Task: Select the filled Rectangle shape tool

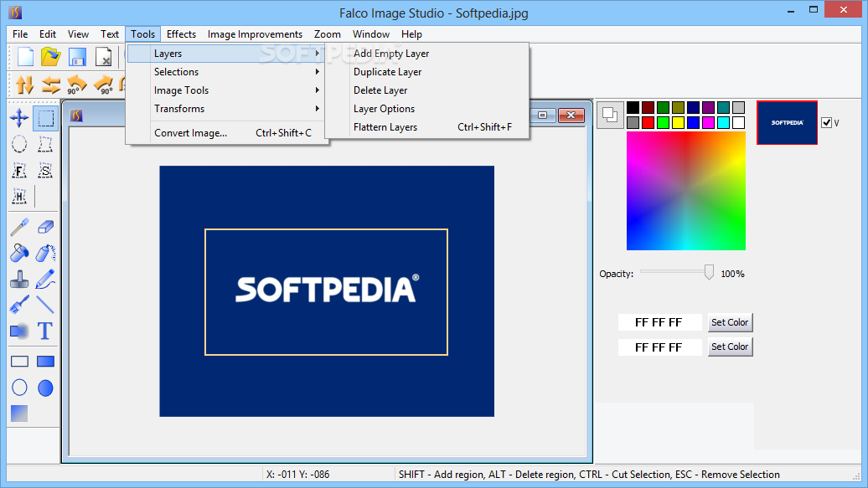Action: click(x=45, y=362)
